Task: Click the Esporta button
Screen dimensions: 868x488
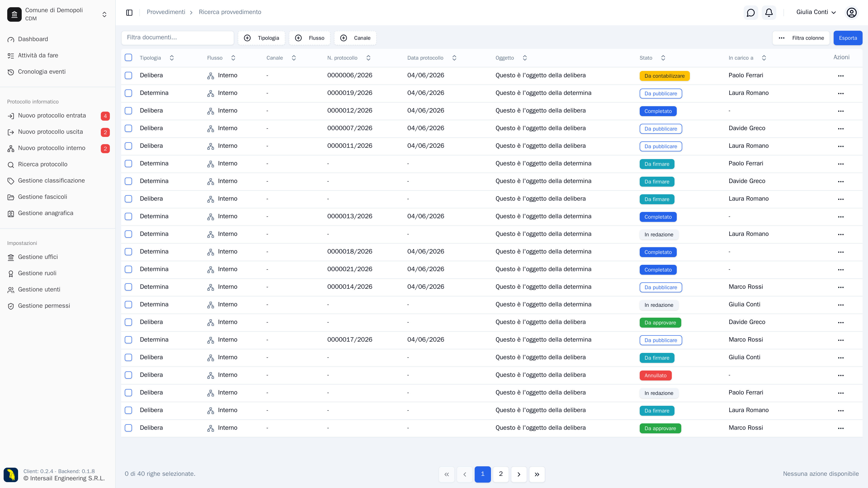Action: pos(848,38)
